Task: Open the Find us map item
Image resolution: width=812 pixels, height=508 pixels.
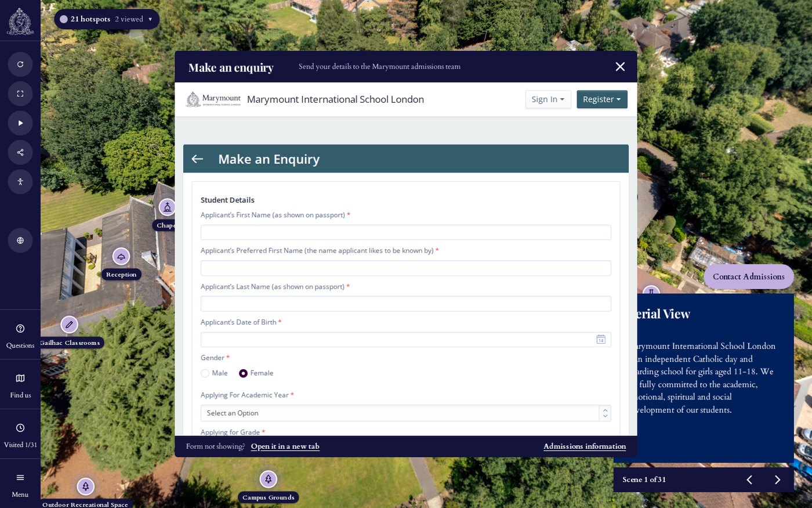Action: (20, 385)
